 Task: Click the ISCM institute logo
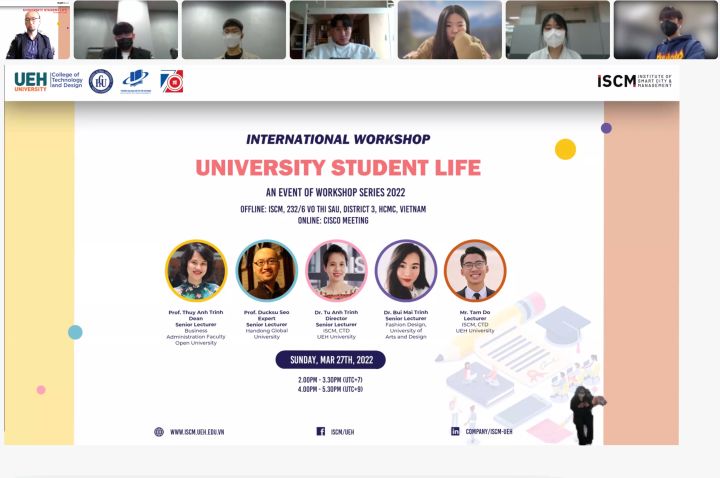click(x=635, y=81)
